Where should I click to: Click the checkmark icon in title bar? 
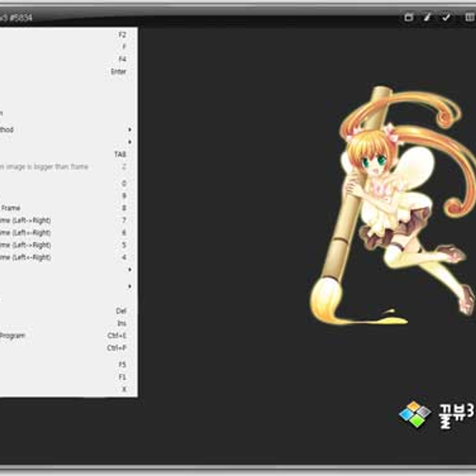click(447, 17)
